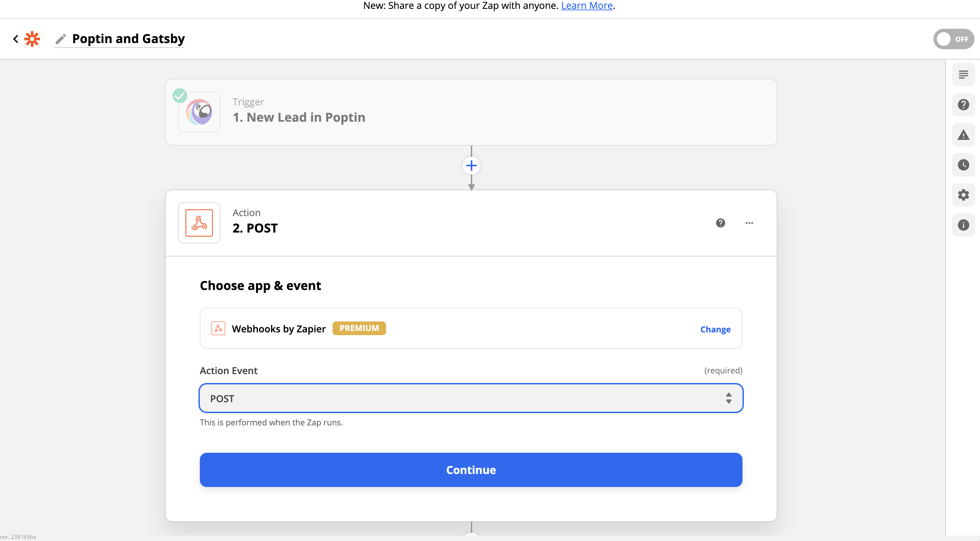Open the three-dots menu for the Action step
Image resolution: width=980 pixels, height=541 pixels.
coord(749,223)
